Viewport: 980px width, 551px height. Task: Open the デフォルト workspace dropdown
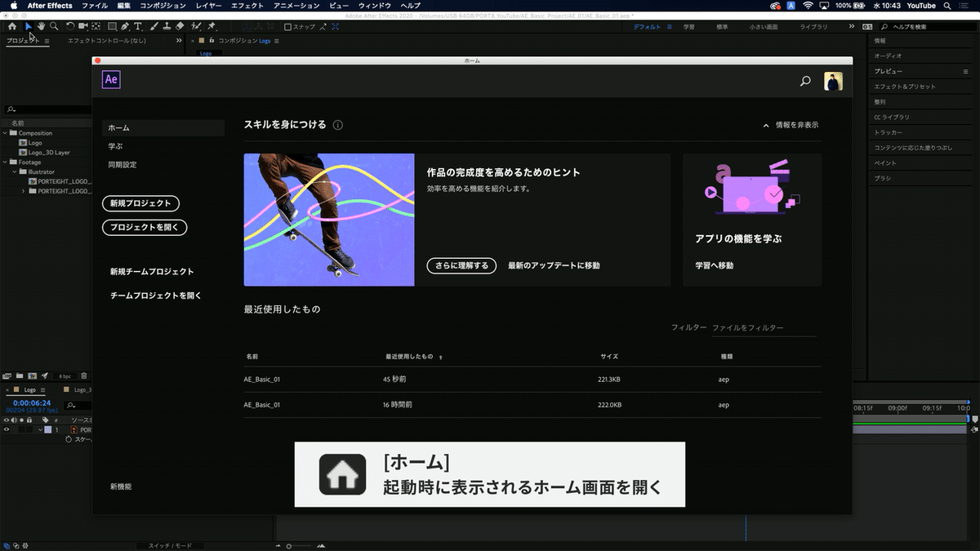(x=648, y=25)
